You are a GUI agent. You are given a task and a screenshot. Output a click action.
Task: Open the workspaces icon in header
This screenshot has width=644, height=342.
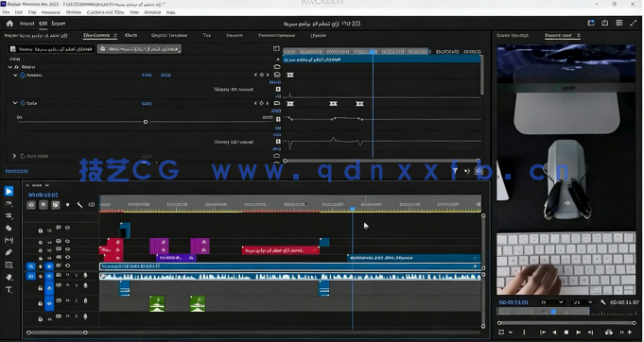591,24
